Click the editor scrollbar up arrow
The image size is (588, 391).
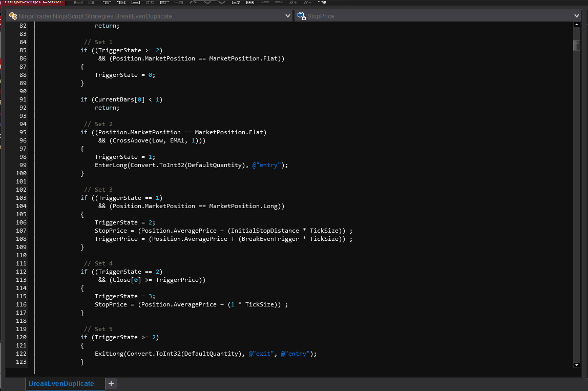577,25
